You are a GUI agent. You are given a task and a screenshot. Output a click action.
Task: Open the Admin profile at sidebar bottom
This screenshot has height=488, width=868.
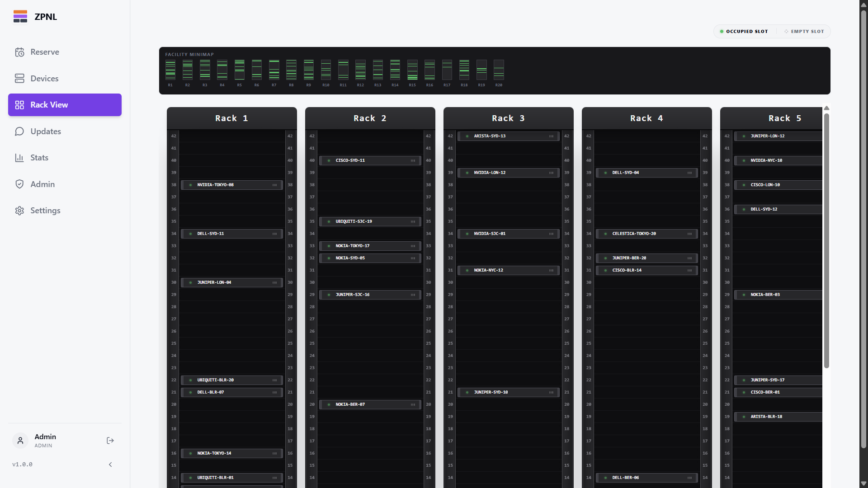click(45, 441)
